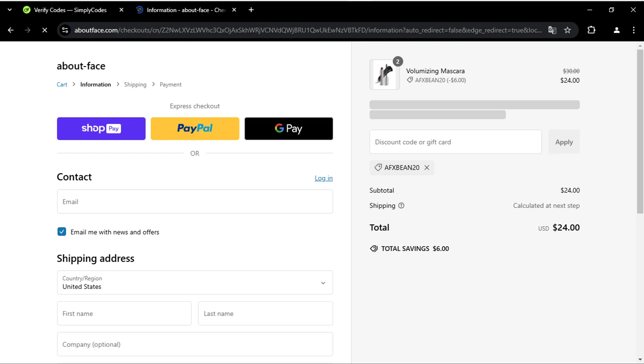Click the about-face store title
644x364 pixels.
(81, 66)
